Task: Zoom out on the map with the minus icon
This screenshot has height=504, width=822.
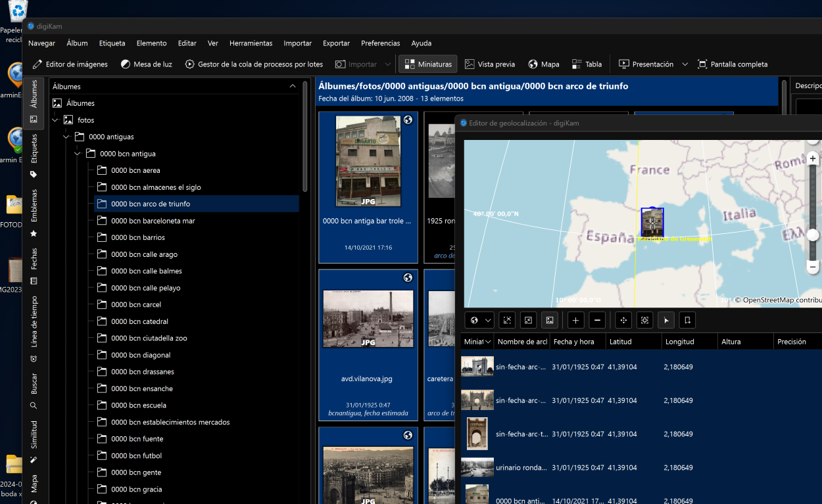Action: click(597, 320)
